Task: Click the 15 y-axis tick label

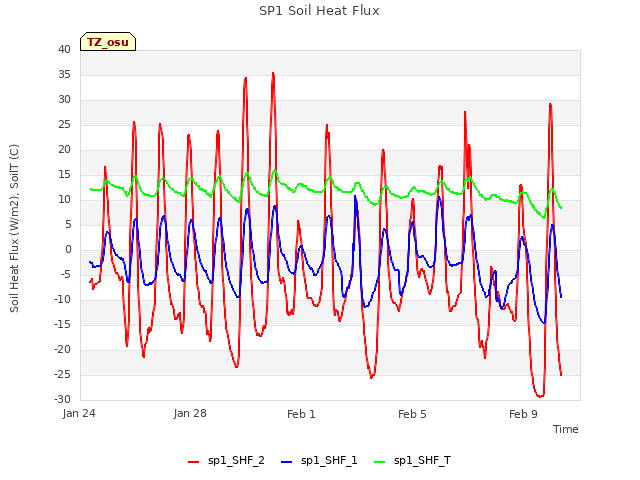Action: tap(64, 174)
